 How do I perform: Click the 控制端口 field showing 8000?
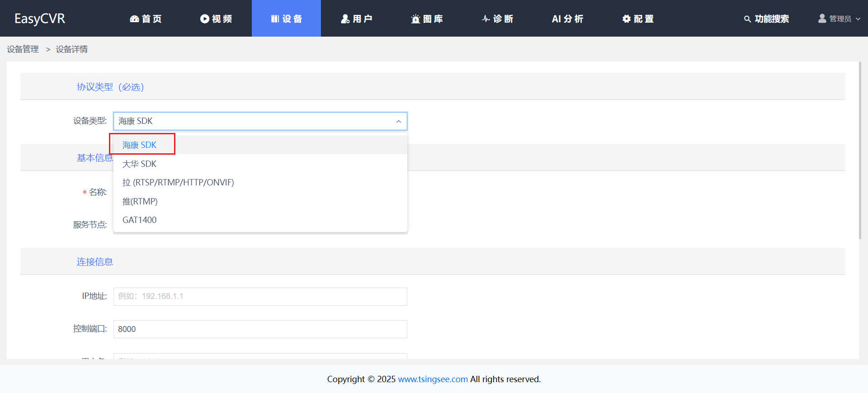[x=260, y=329]
